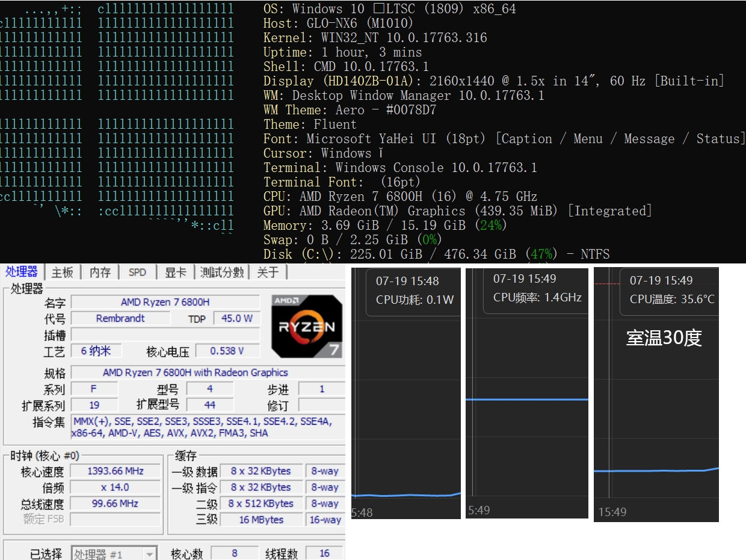
Task: Click the AMD Ryzen 7 logo badge
Action: (x=307, y=327)
